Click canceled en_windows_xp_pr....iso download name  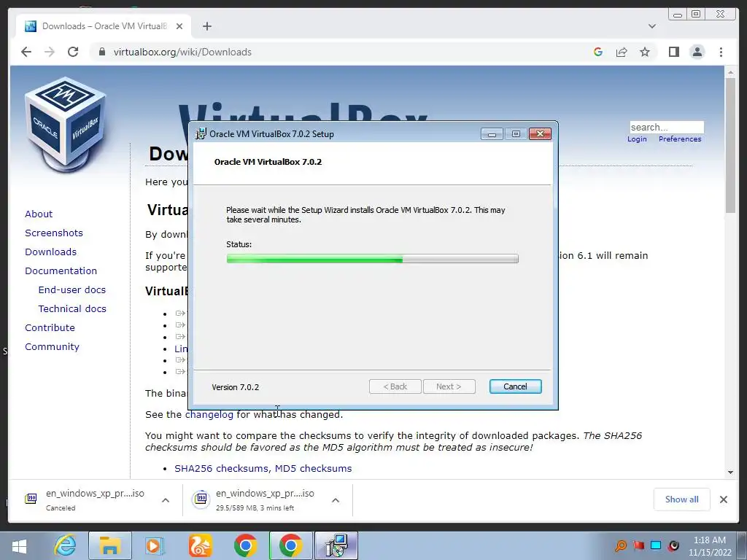[95, 494]
